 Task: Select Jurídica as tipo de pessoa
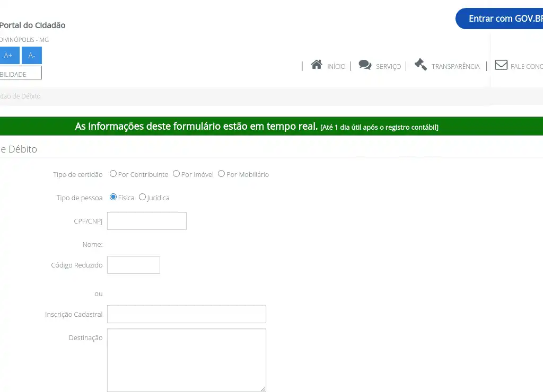[142, 197]
